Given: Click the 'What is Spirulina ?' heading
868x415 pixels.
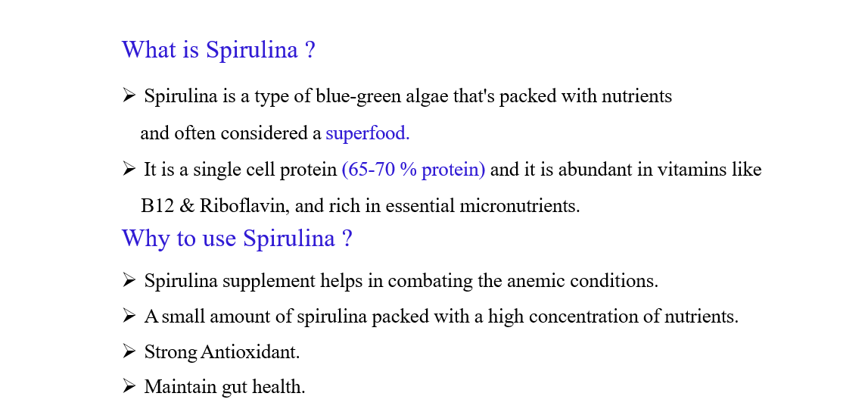Looking at the screenshot, I should [x=219, y=50].
